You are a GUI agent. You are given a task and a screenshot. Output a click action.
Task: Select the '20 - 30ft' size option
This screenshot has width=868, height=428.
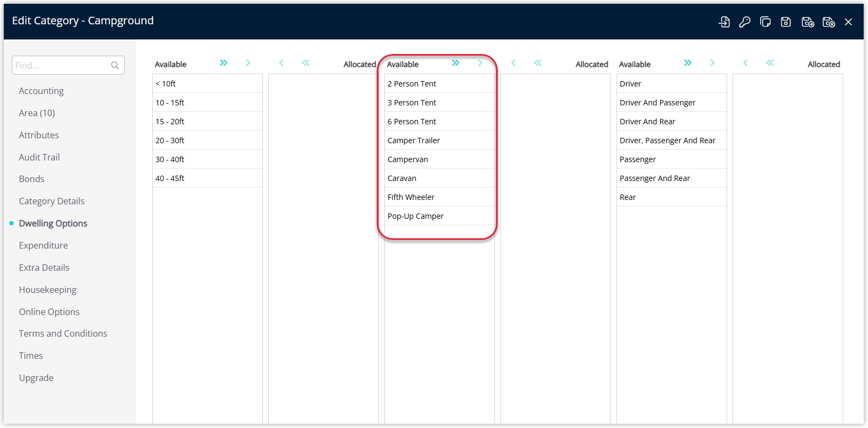coord(207,141)
